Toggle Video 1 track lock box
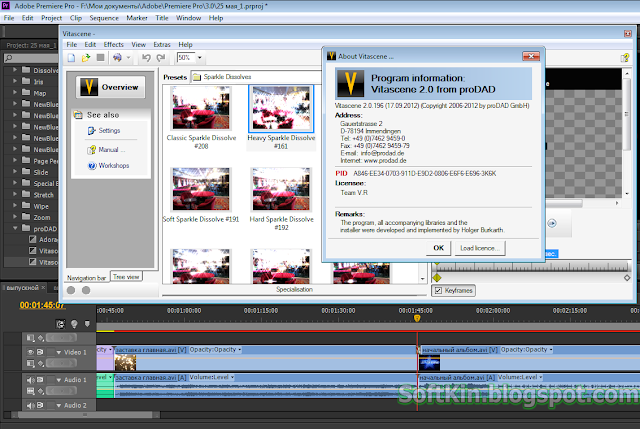 pos(51,352)
